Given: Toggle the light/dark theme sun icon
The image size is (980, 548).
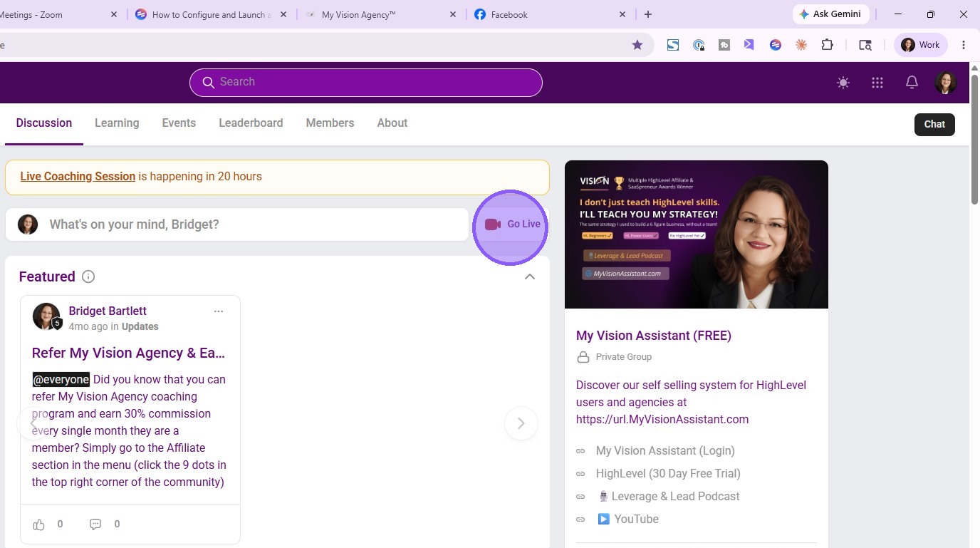Looking at the screenshot, I should click(843, 83).
